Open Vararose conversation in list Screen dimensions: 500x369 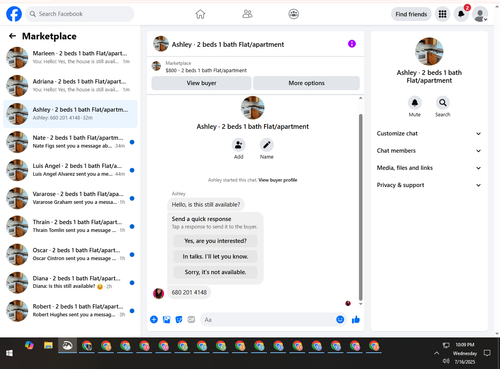point(70,198)
